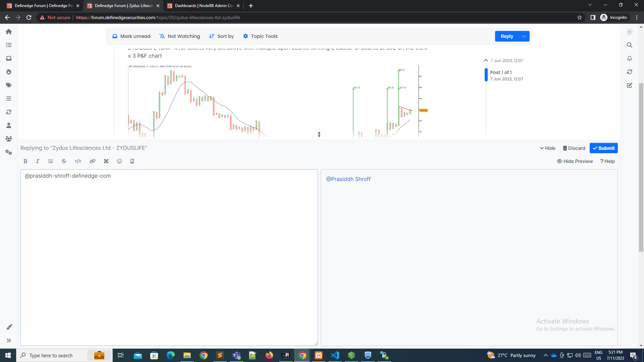644x362 pixels.
Task: Insert a code block via the code icon
Action: 77,161
